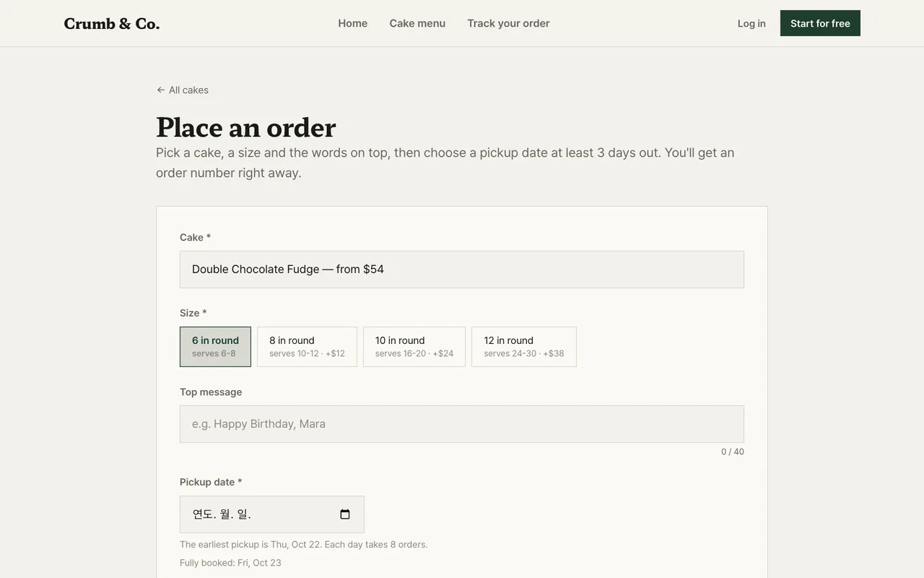Click the 0 / 40 character counter

733,452
